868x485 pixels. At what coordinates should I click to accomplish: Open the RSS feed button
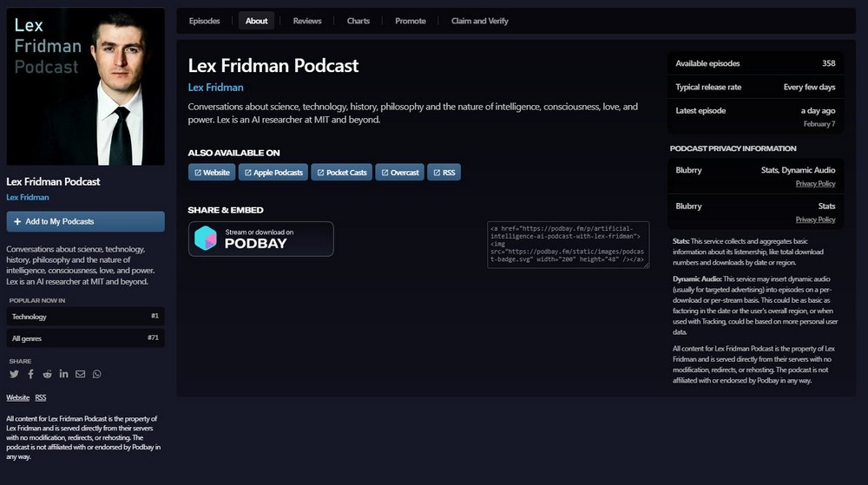tap(444, 173)
